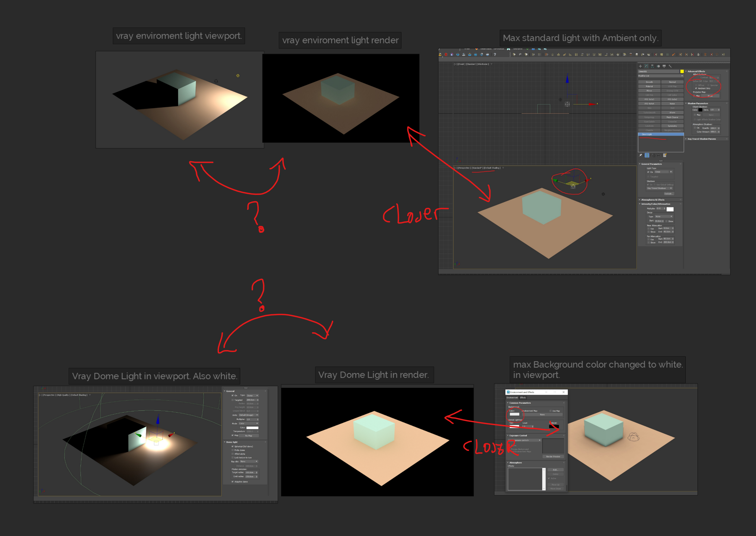This screenshot has height=536, width=756.
Task: Select the Modify panel tab icon
Action: 646,66
